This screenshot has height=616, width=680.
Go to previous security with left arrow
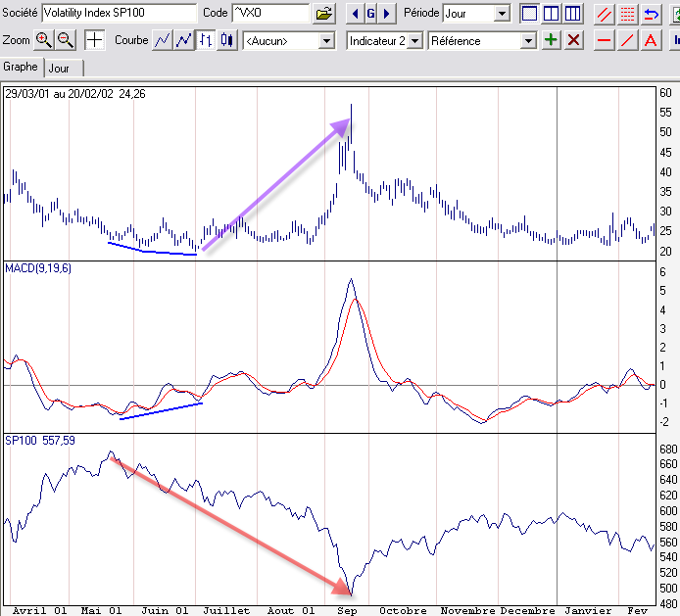point(355,14)
